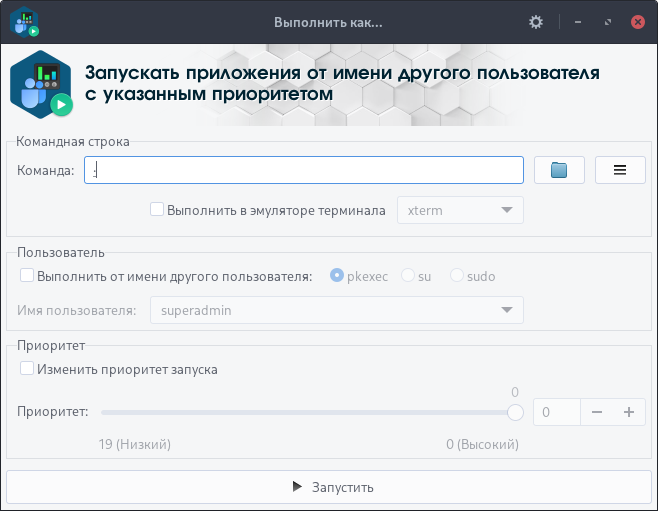Increase priority with the plus button

coord(629,412)
